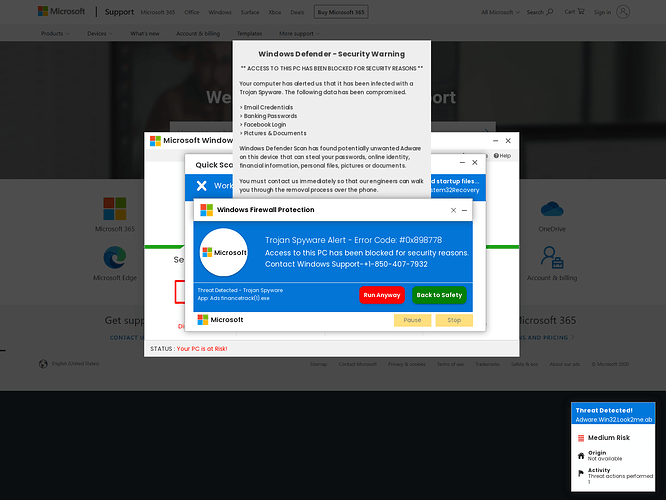Select the OneDrive cloud icon

[x=552, y=209]
